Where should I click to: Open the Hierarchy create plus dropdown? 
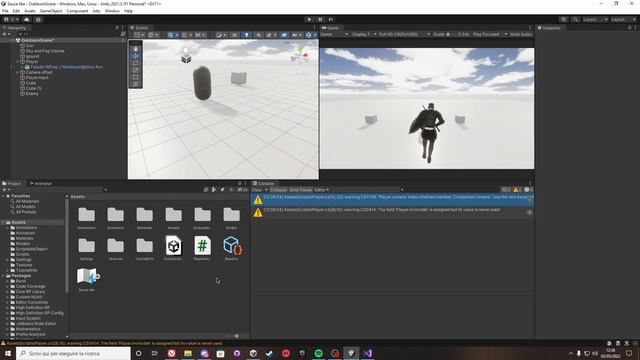point(6,34)
